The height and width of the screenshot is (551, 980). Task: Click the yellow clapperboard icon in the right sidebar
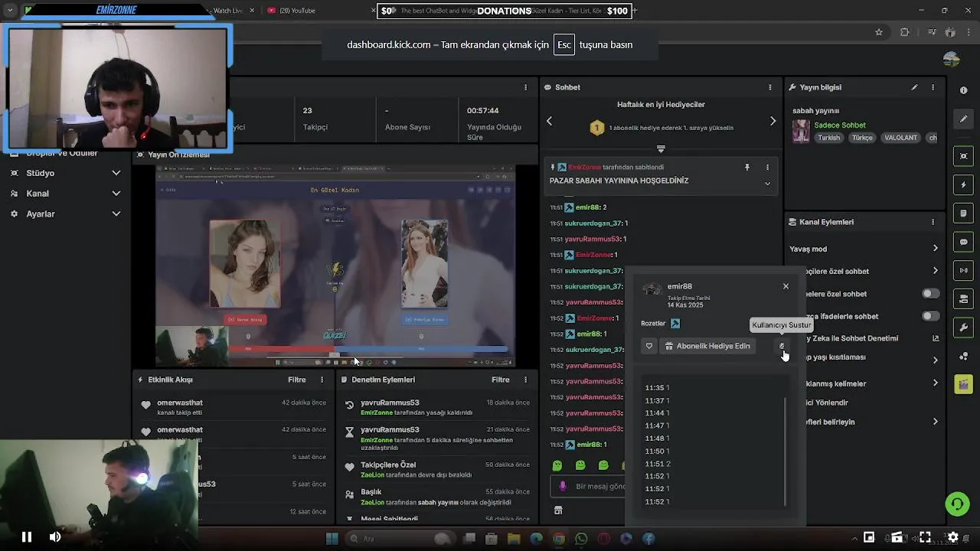point(963,383)
